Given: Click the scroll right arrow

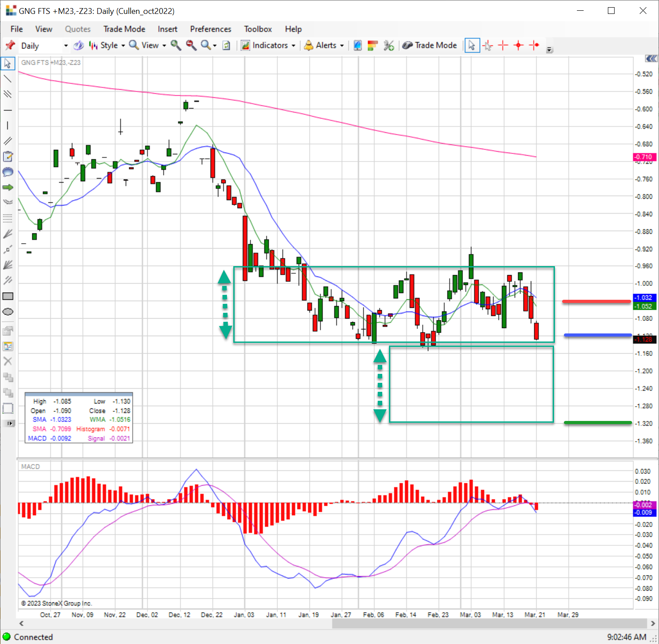Looking at the screenshot, I should pos(653,623).
